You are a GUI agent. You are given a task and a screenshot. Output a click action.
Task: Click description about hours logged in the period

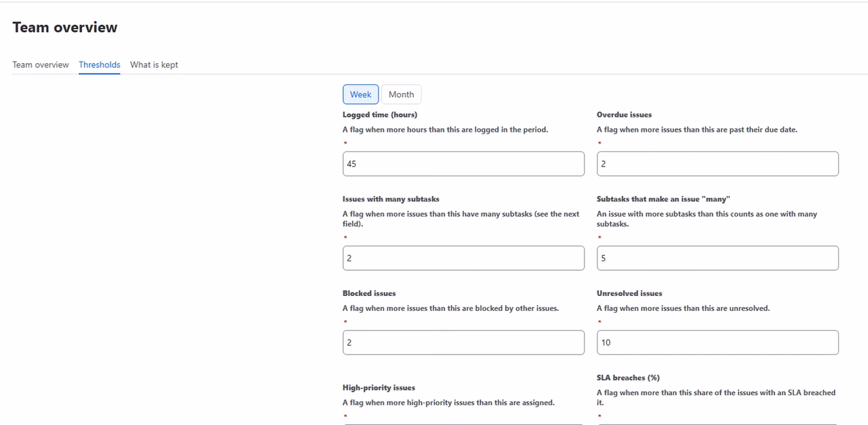pos(446,130)
